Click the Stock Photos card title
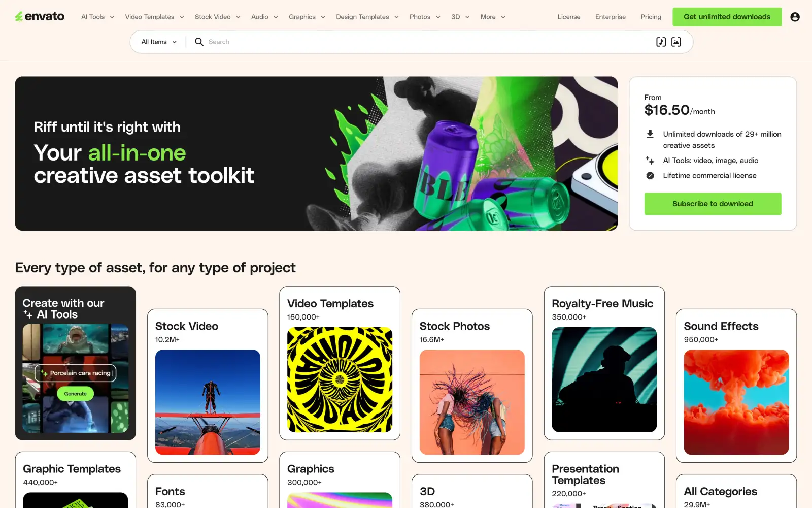The height and width of the screenshot is (508, 812). pos(455,326)
